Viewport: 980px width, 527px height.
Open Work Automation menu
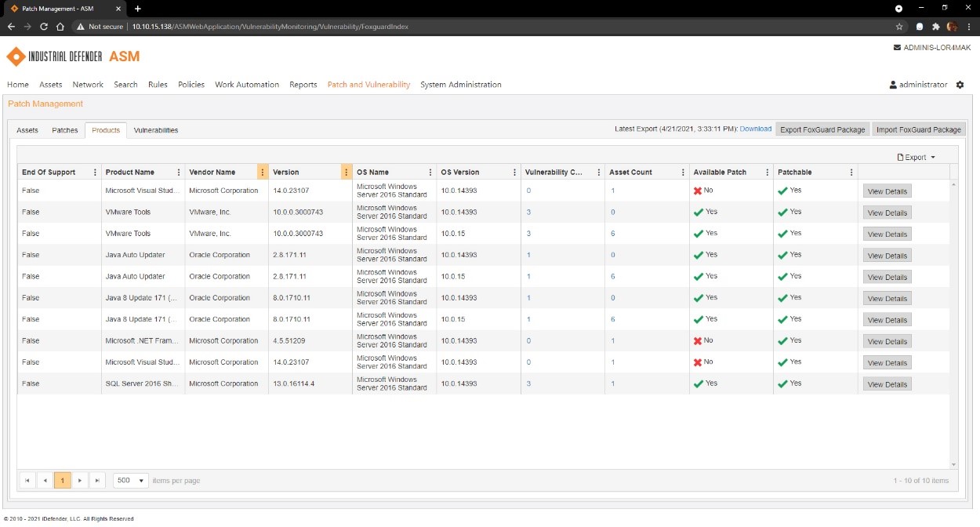247,85
